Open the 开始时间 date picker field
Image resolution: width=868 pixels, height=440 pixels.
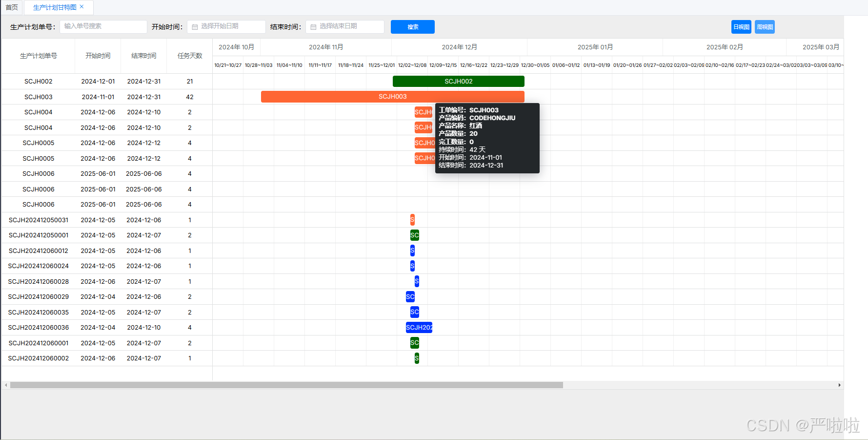[x=226, y=26]
